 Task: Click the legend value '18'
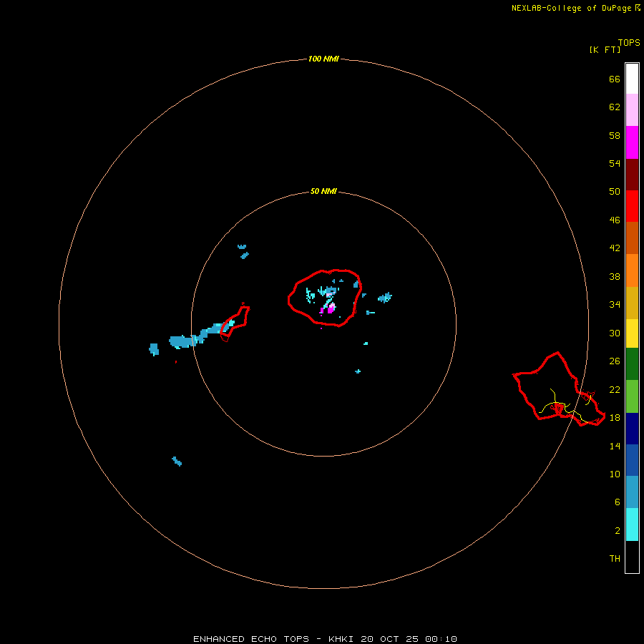click(615, 417)
